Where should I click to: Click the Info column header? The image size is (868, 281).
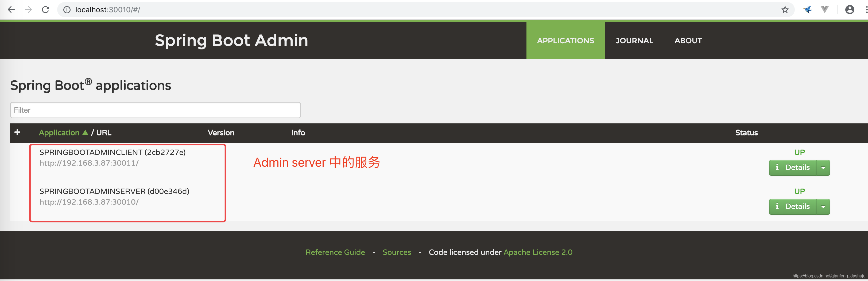point(298,133)
